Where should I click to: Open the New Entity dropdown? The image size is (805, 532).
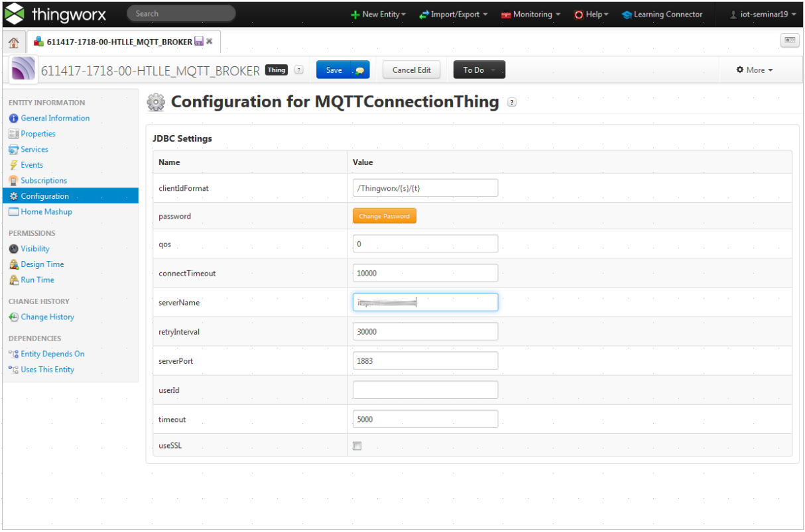coord(378,15)
